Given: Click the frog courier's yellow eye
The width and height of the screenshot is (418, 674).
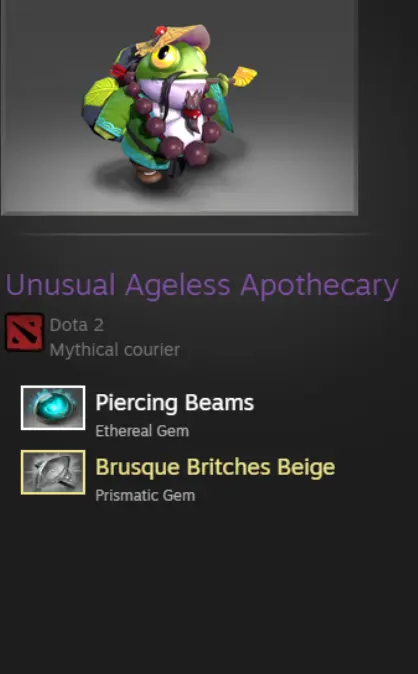Looking at the screenshot, I should click(x=164, y=56).
